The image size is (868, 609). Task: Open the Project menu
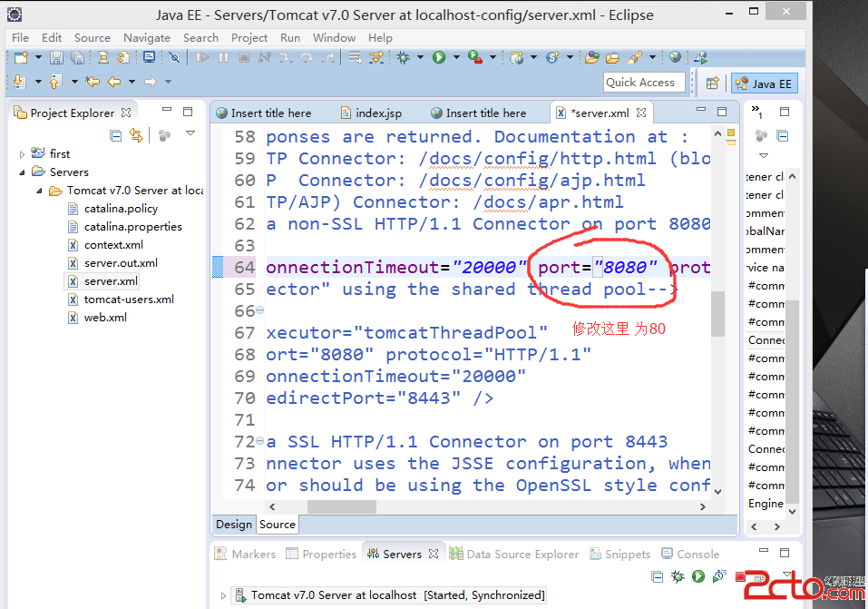(x=249, y=38)
